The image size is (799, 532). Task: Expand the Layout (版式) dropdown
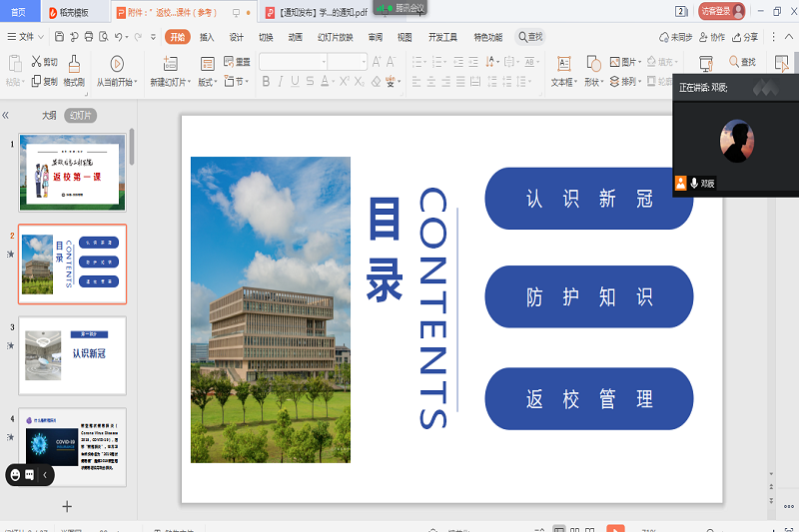(x=209, y=82)
